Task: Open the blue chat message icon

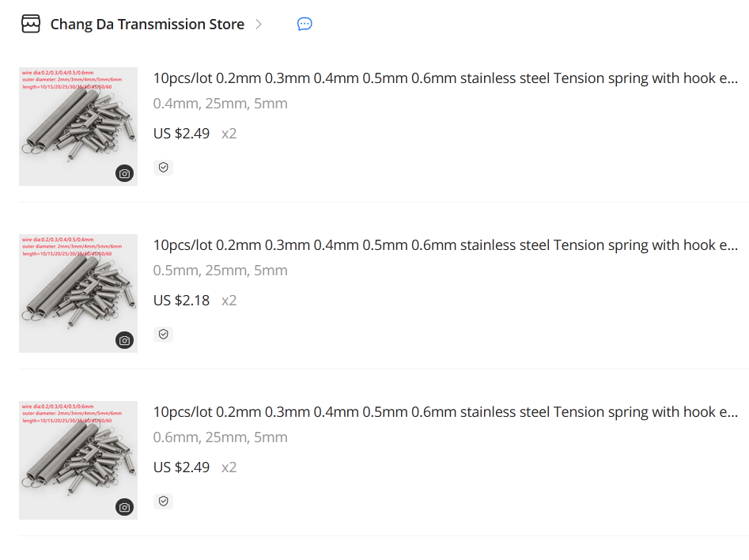Action: click(305, 24)
